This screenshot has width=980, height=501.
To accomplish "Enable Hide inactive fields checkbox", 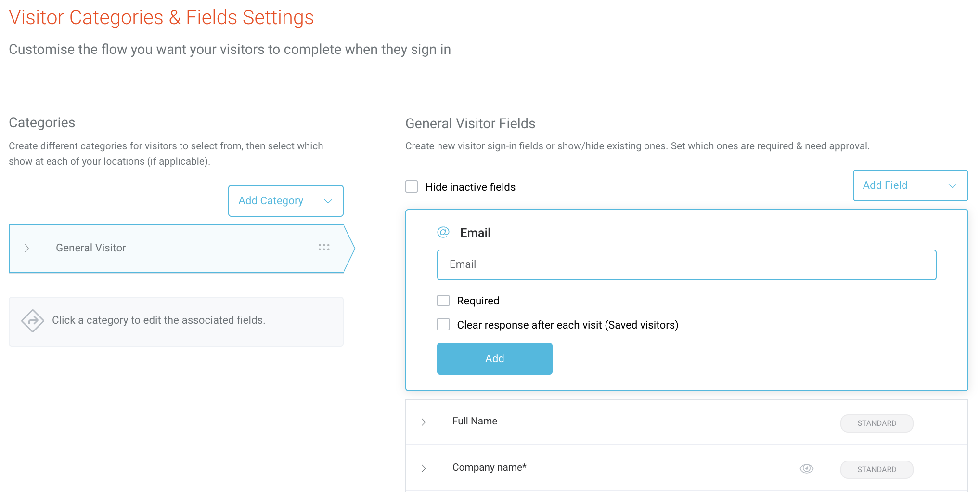I will [412, 186].
